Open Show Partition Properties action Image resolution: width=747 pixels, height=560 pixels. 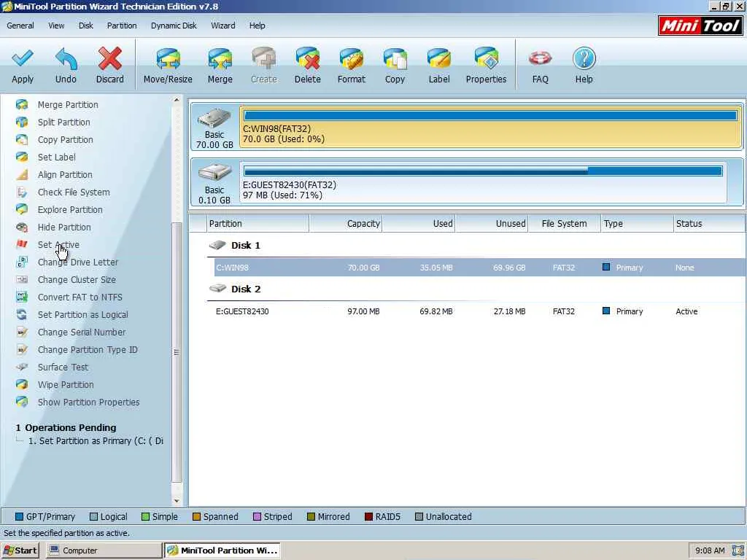88,402
